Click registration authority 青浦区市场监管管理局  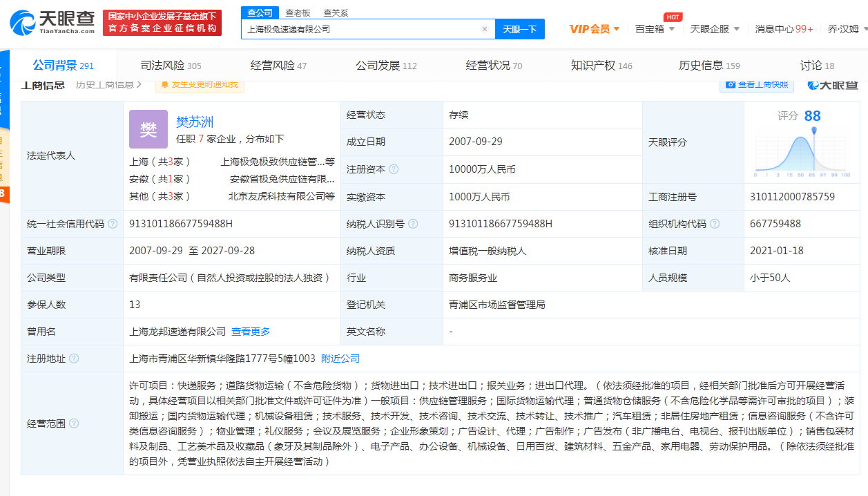pos(497,305)
